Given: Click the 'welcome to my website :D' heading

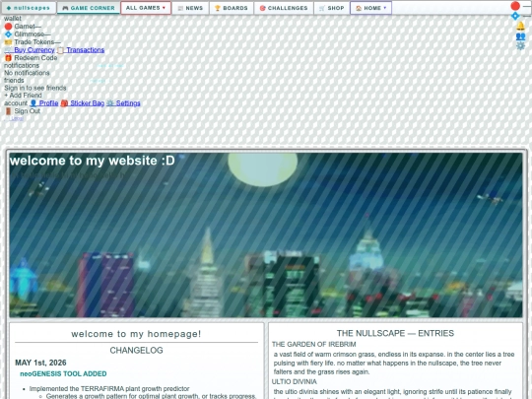Looking at the screenshot, I should tap(93, 161).
